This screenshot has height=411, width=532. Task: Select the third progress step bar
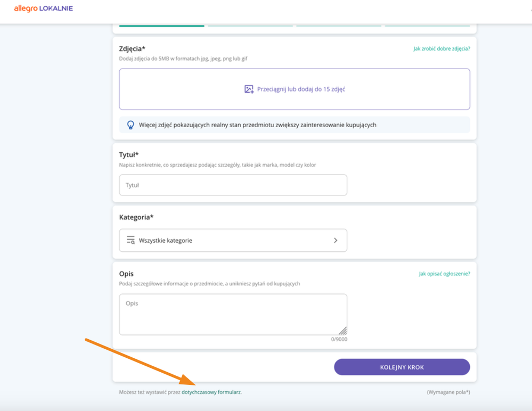coord(339,26)
